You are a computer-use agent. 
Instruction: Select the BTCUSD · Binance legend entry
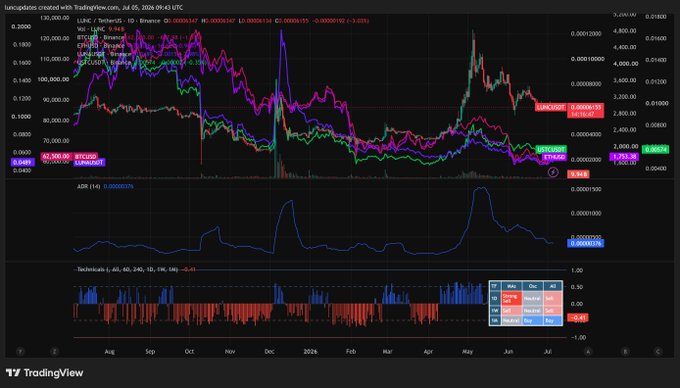pyautogui.click(x=101, y=37)
